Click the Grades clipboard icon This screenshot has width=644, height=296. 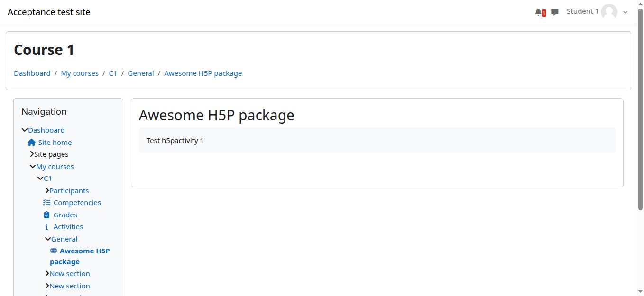46,215
